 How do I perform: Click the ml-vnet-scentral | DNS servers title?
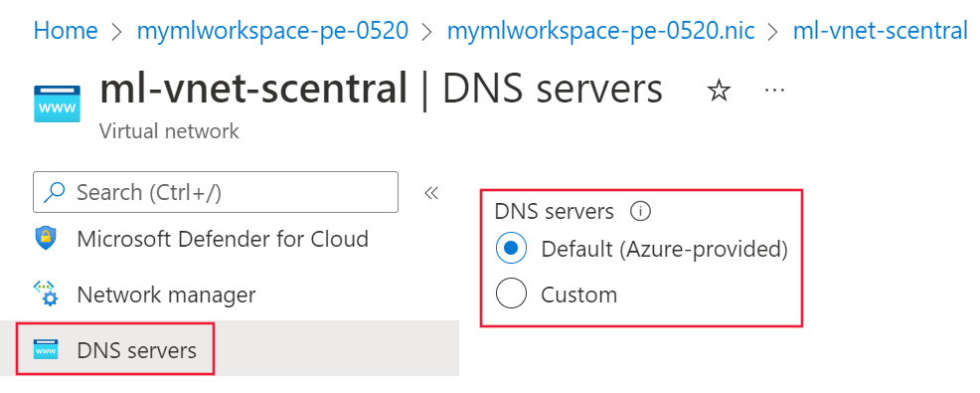pyautogui.click(x=381, y=89)
